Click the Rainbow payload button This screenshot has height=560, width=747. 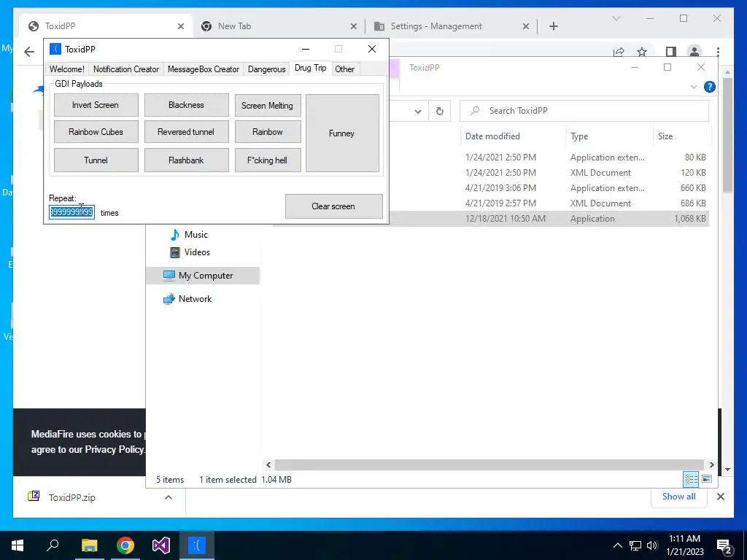(x=267, y=132)
